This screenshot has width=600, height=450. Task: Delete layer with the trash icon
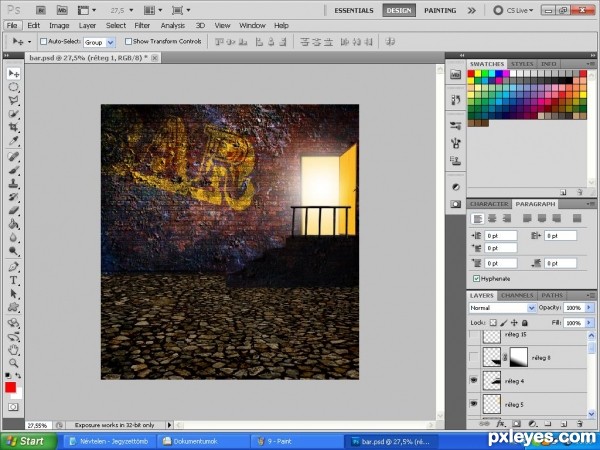pos(580,424)
